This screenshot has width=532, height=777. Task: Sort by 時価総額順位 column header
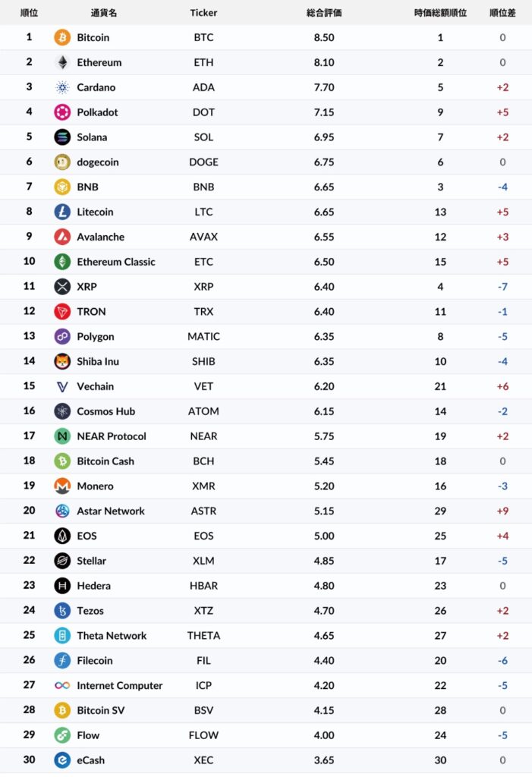[440, 13]
